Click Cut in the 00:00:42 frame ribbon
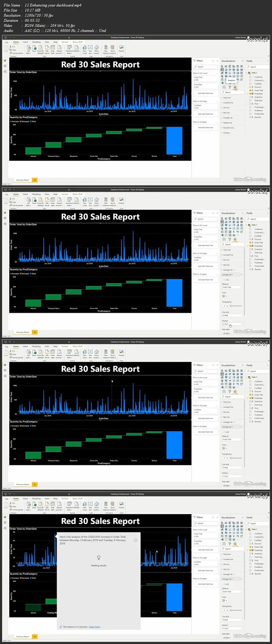This screenshot has height=644, width=272. coord(13,47)
